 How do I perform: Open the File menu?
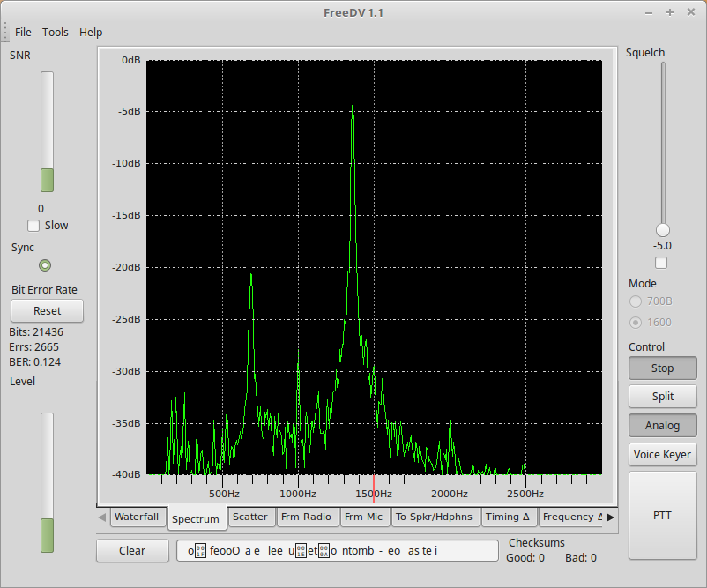[x=23, y=32]
